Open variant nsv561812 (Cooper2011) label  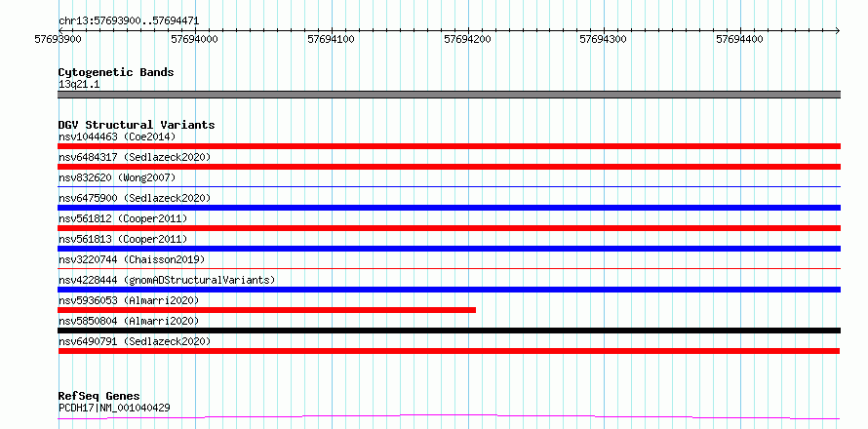click(123, 218)
